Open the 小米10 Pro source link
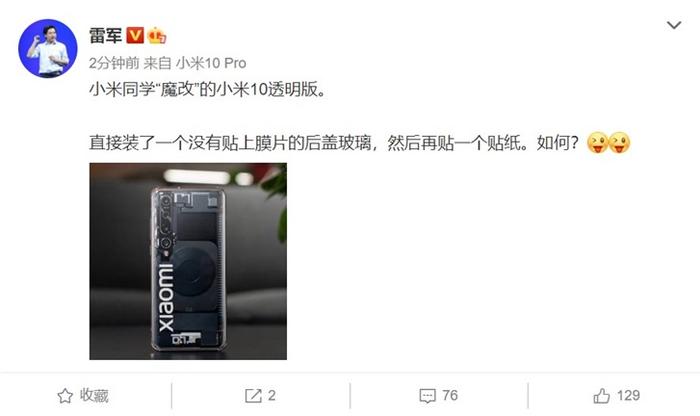Image resolution: width=700 pixels, height=416 pixels. (211, 63)
